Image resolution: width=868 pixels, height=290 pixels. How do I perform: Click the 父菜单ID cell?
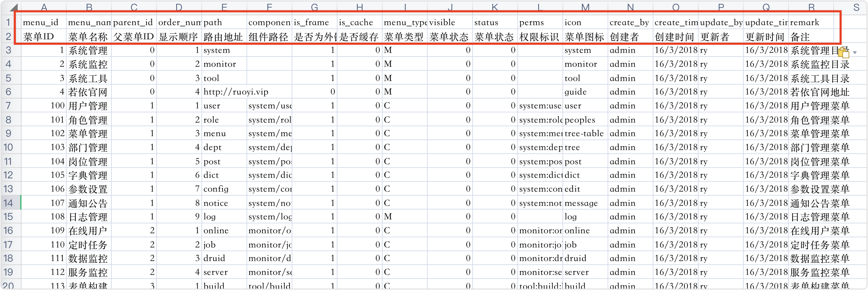click(134, 36)
